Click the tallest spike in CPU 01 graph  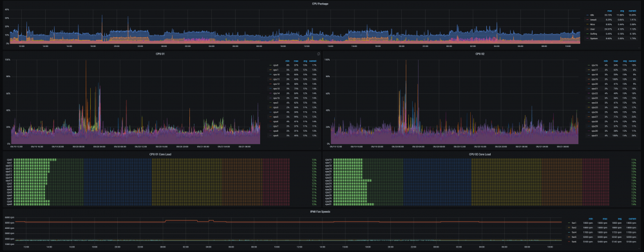click(86, 62)
